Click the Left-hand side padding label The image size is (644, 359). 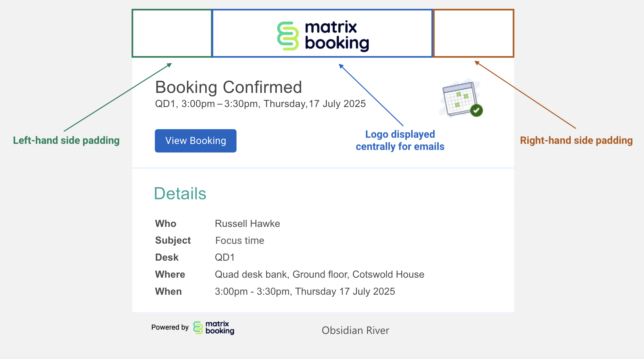[66, 140]
